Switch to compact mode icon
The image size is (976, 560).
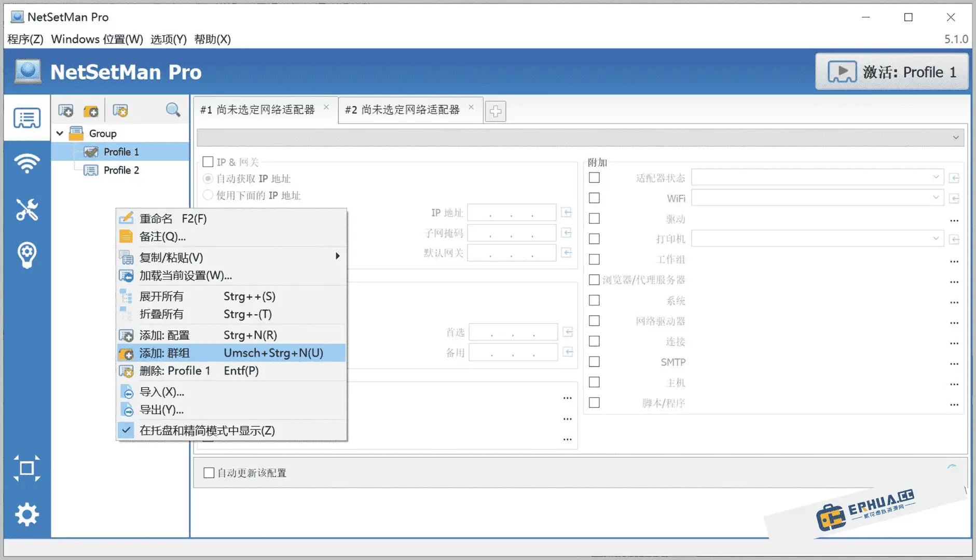click(x=27, y=468)
